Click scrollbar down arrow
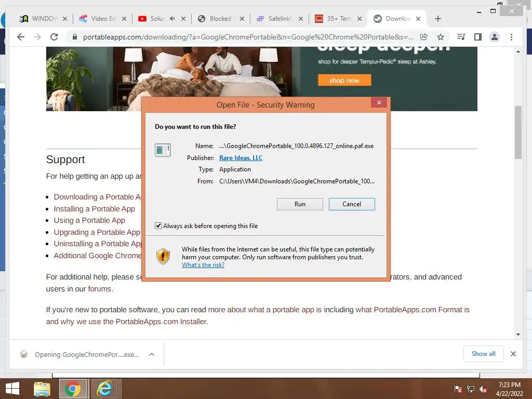The height and width of the screenshot is (399, 532). (x=518, y=335)
